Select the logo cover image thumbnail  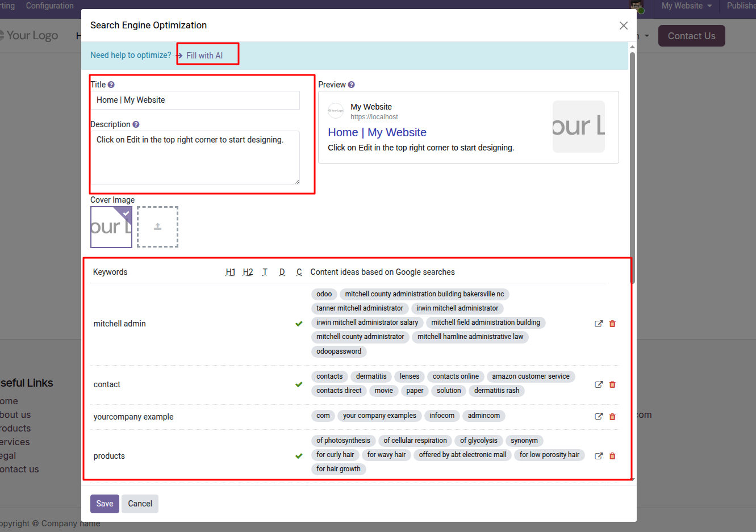pyautogui.click(x=111, y=227)
